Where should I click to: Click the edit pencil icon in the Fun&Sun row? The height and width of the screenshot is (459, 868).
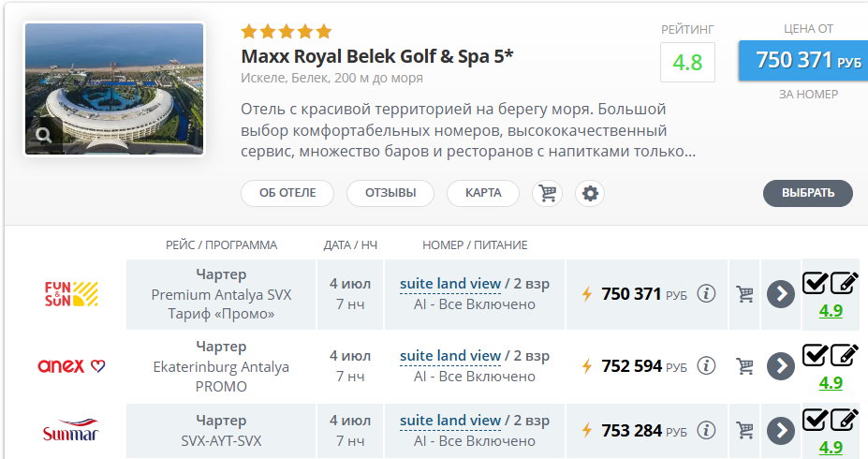coord(844,282)
